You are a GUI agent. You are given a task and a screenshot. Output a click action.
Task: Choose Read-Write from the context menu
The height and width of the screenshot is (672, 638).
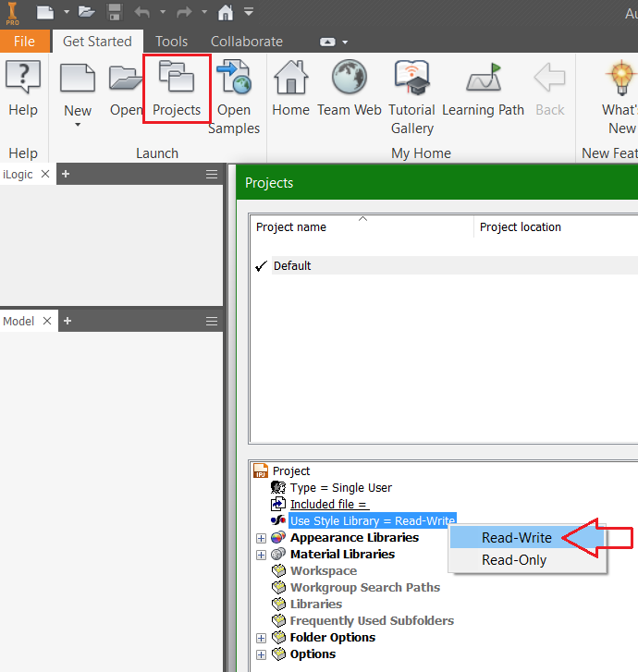click(517, 537)
